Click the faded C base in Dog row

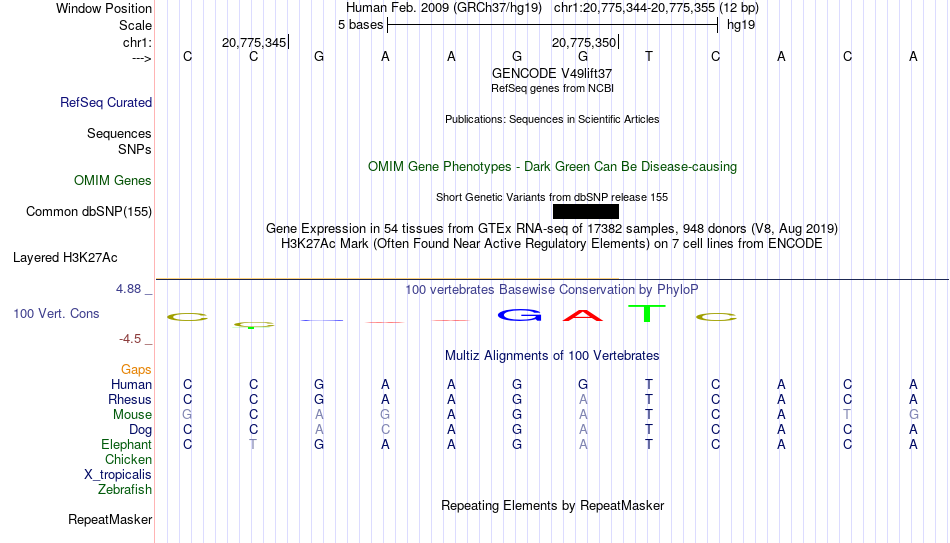point(385,430)
